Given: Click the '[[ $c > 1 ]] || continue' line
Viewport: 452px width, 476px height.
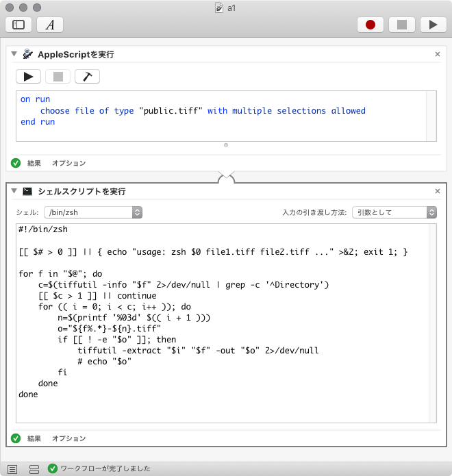Looking at the screenshot, I should pos(97,296).
